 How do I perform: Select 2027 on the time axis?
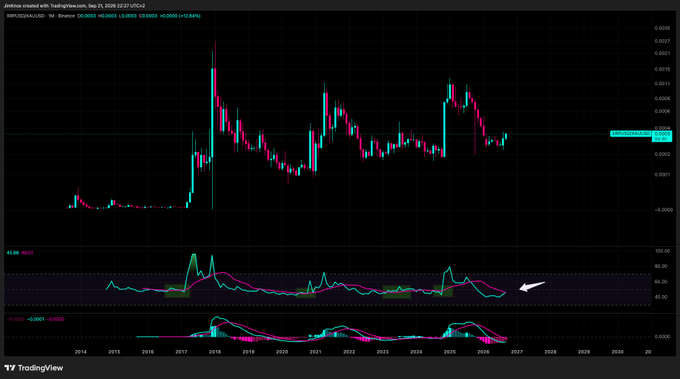pyautogui.click(x=517, y=352)
